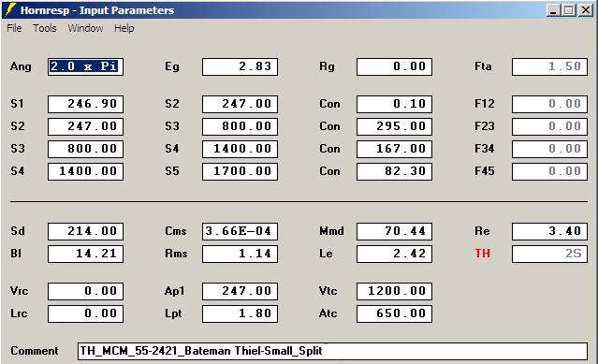Image resolution: width=598 pixels, height=364 pixels.
Task: Click the Con field with value 82.30
Action: click(x=394, y=171)
